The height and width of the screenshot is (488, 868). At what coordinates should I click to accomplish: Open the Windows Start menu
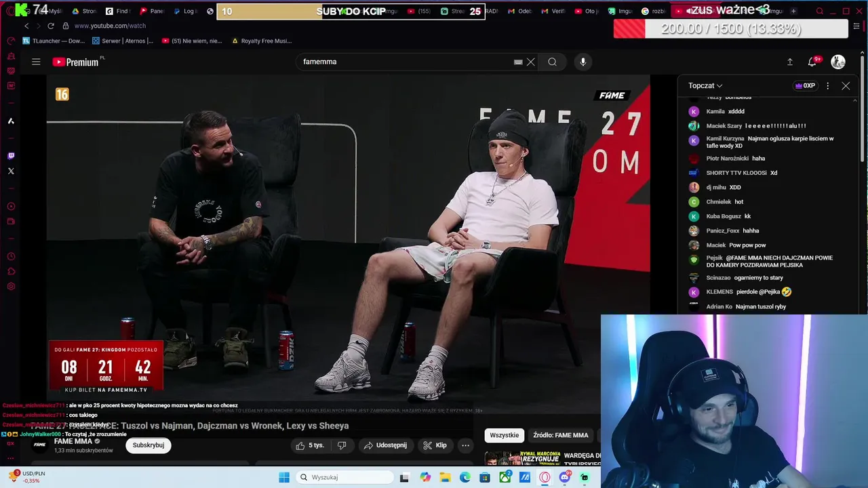point(283,477)
